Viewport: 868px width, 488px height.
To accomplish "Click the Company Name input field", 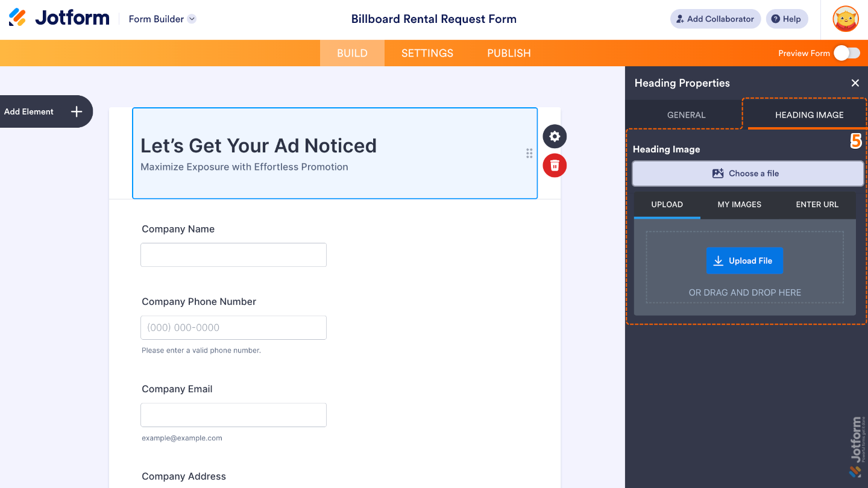I will tap(233, 255).
